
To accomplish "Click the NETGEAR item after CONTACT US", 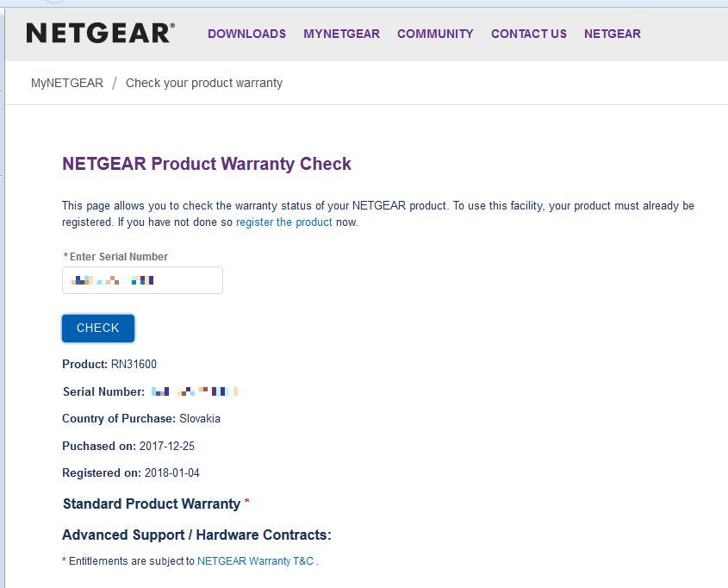I will pos(612,34).
